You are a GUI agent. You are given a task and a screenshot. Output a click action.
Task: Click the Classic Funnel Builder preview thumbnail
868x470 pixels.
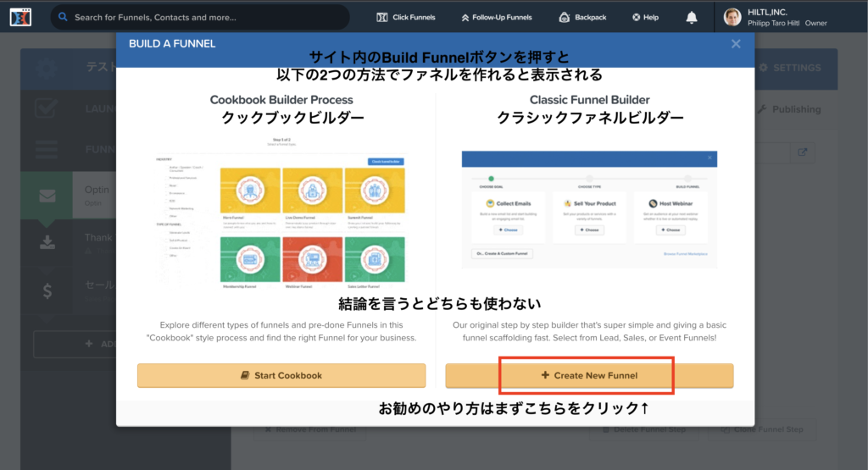[x=590, y=209]
